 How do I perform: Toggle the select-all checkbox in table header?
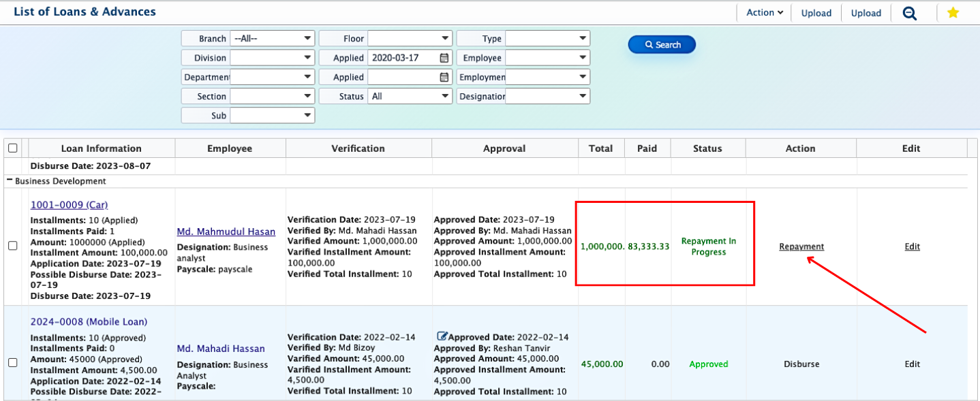coord(12,148)
